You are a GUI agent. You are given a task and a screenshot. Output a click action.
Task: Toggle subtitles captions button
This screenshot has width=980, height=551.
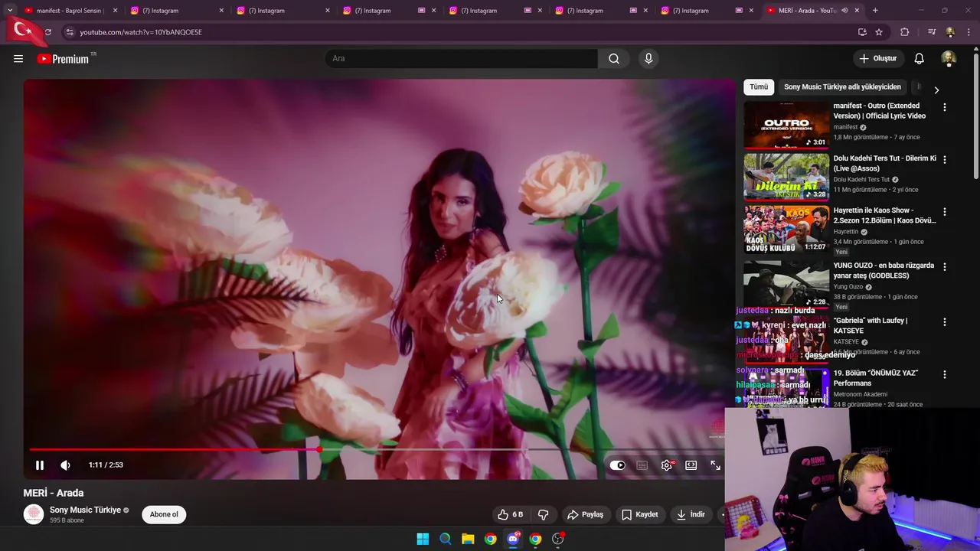pyautogui.click(x=642, y=465)
